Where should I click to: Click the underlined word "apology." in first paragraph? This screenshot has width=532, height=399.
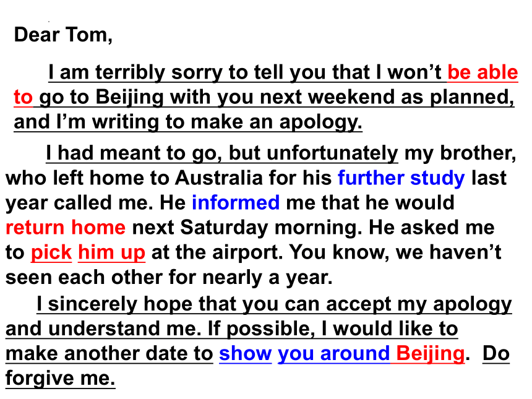click(x=321, y=122)
